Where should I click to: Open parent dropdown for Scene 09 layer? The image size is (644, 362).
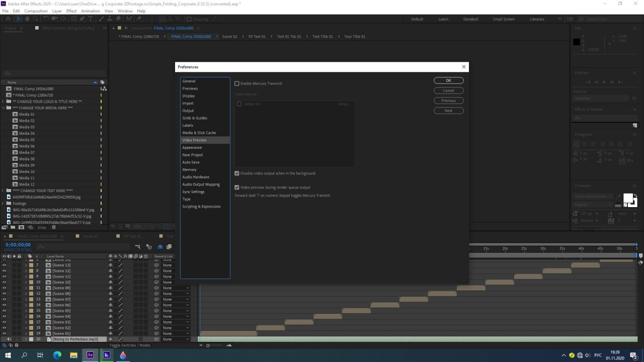point(175,288)
